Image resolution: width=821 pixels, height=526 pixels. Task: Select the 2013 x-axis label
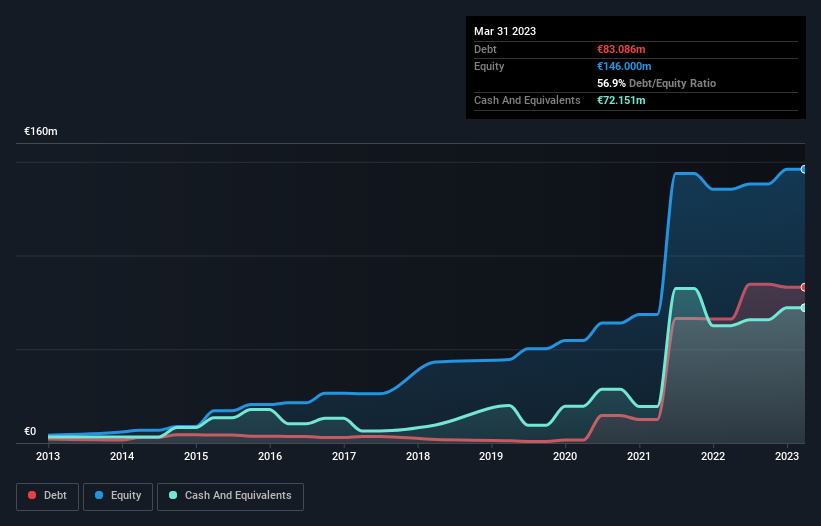click(x=48, y=457)
